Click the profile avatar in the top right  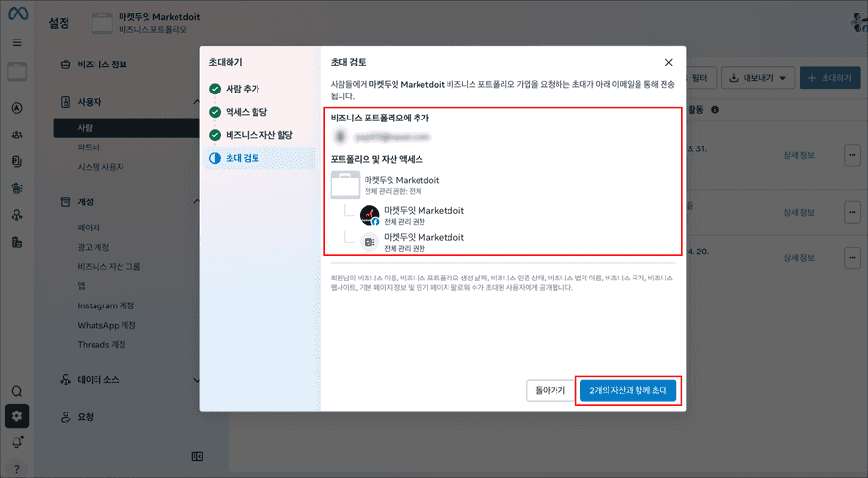pyautogui.click(x=859, y=21)
